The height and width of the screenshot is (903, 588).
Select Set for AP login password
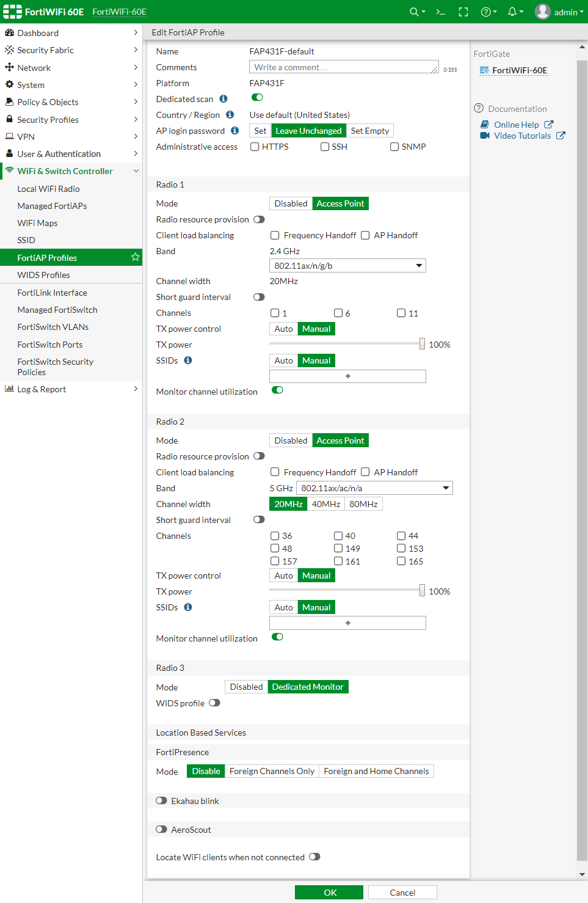(260, 130)
